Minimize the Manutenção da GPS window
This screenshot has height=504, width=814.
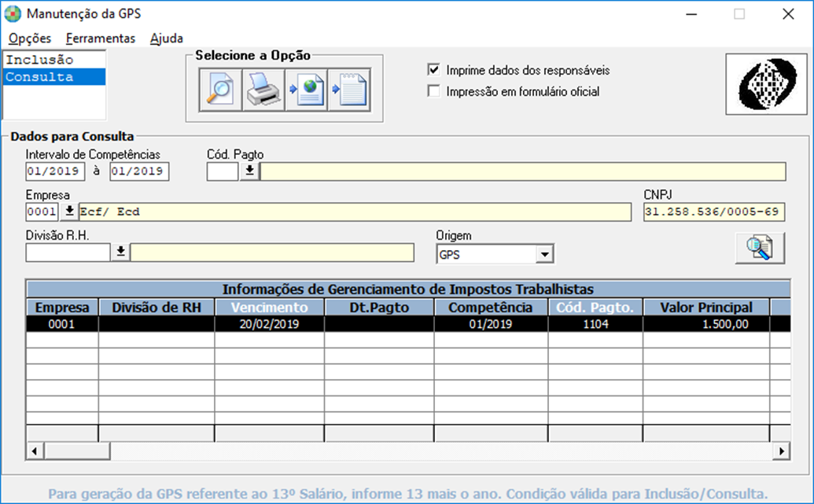(691, 14)
